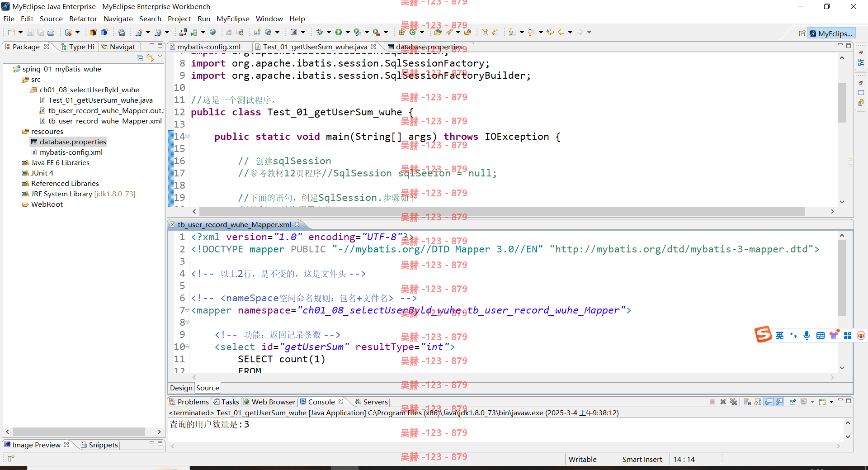Toggle Show Console on standard error change

coord(779,402)
